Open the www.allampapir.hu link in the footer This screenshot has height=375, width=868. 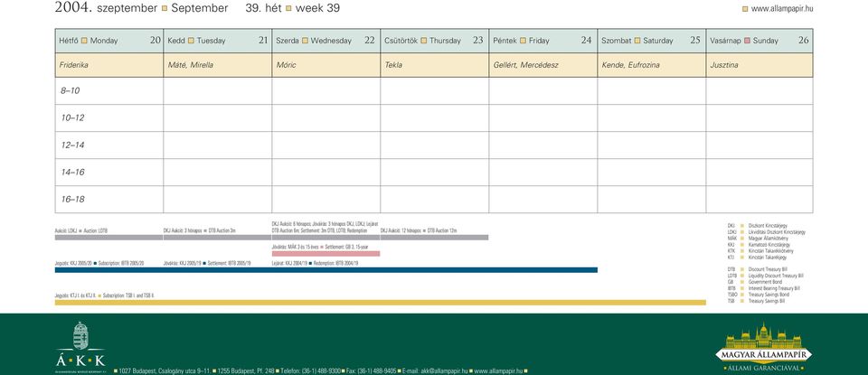pyautogui.click(x=497, y=371)
